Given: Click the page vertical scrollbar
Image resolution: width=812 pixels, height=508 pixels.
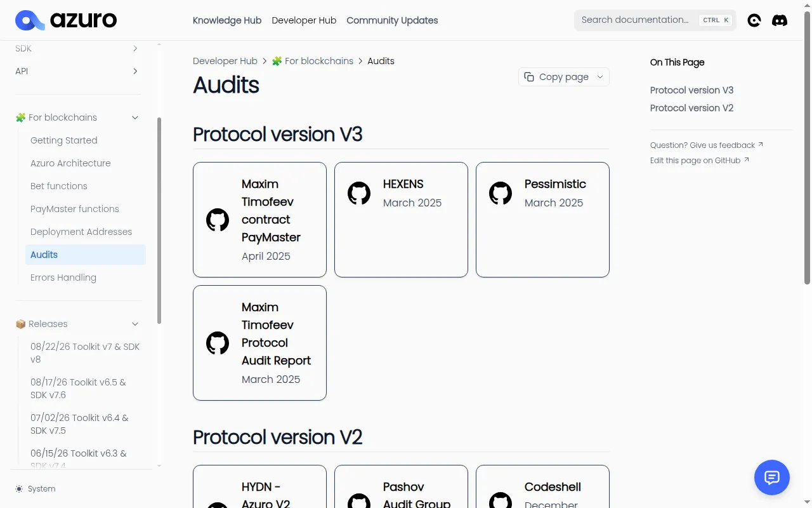Looking at the screenshot, I should 807,147.
